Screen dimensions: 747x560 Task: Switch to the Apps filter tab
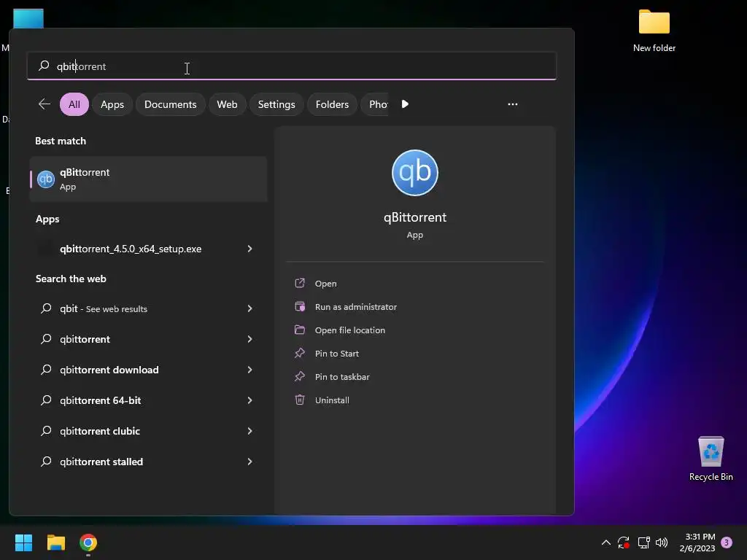[x=112, y=104]
